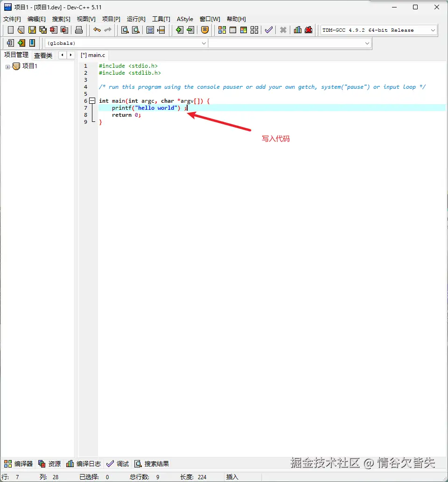Open Find with the first magnifier icon

pos(125,30)
